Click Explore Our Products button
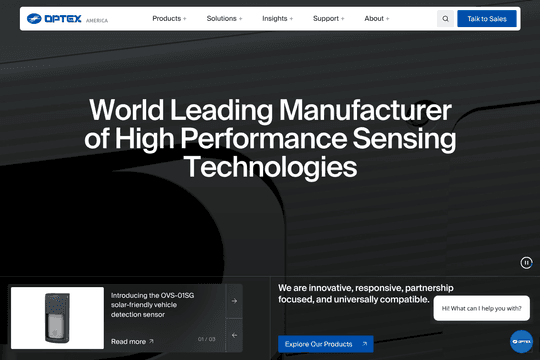 (x=325, y=344)
